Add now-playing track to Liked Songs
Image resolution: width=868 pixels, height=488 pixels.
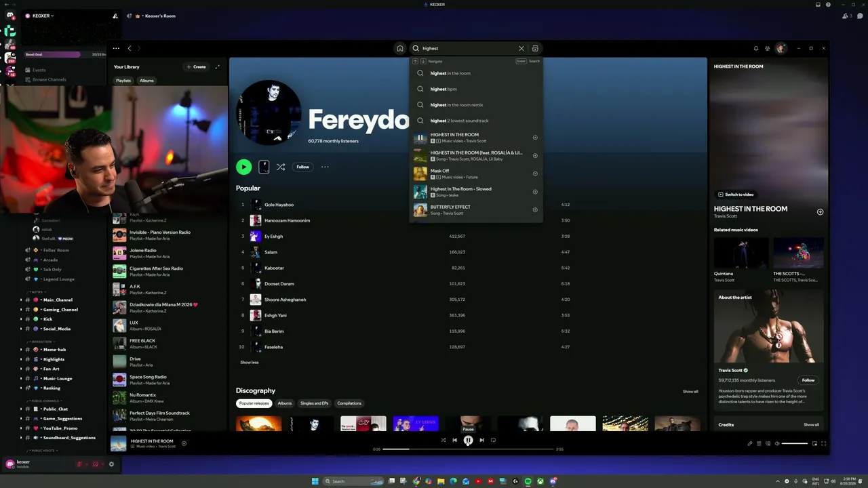[820, 212]
